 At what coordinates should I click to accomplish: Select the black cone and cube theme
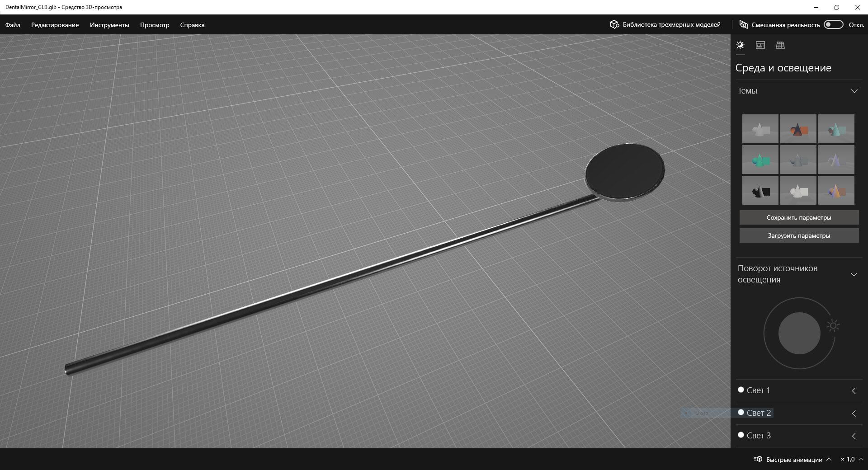[760, 191]
